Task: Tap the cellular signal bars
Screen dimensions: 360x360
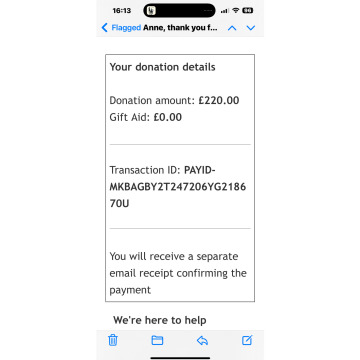Action: point(225,11)
